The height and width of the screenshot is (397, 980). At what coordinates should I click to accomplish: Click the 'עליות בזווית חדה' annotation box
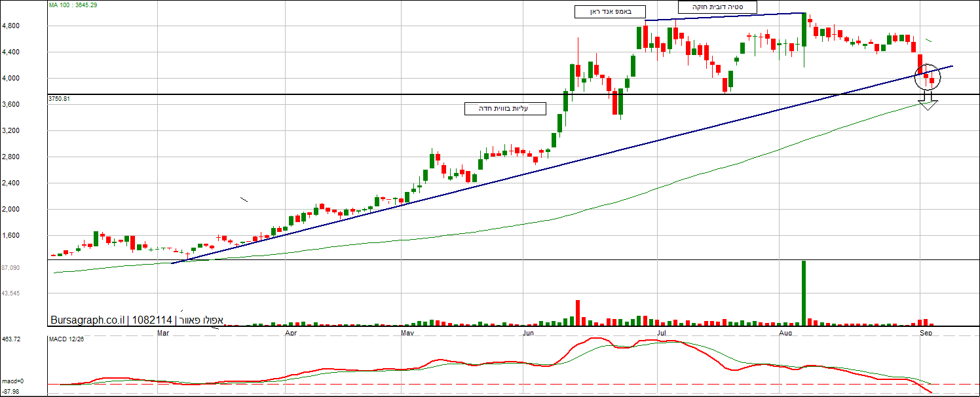pyautogui.click(x=504, y=109)
